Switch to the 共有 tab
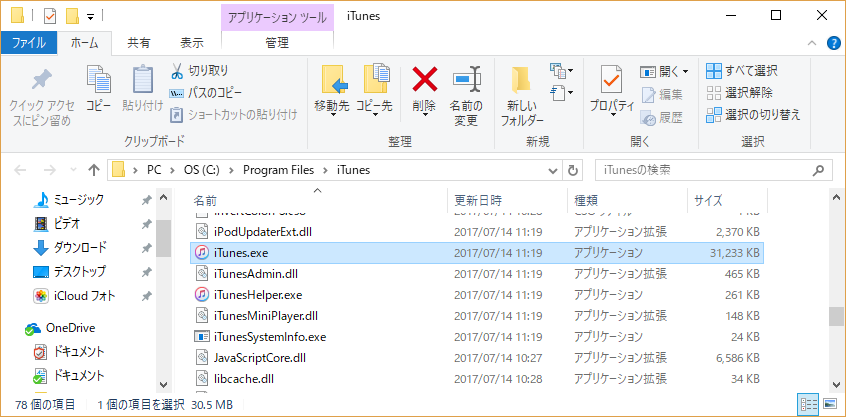Screen dimensions: 846x417 pos(139,43)
